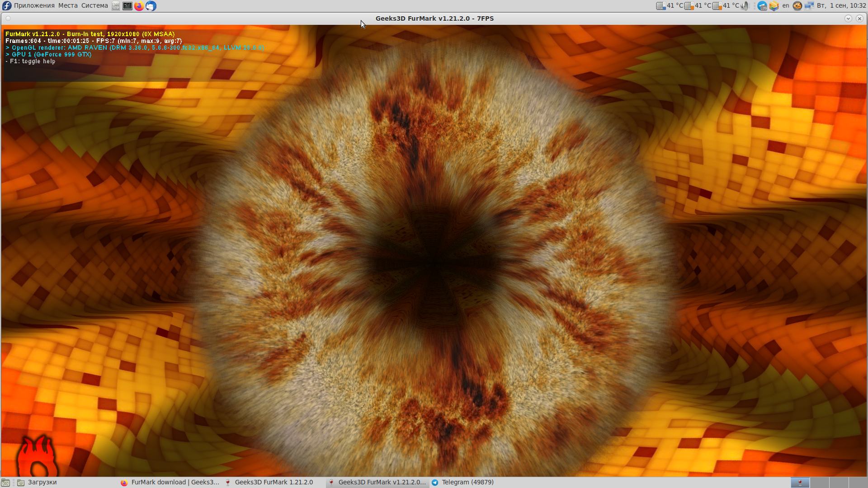This screenshot has height=488, width=868.
Task: Click the show desktop icon in the bottom panel
Action: click(5, 483)
